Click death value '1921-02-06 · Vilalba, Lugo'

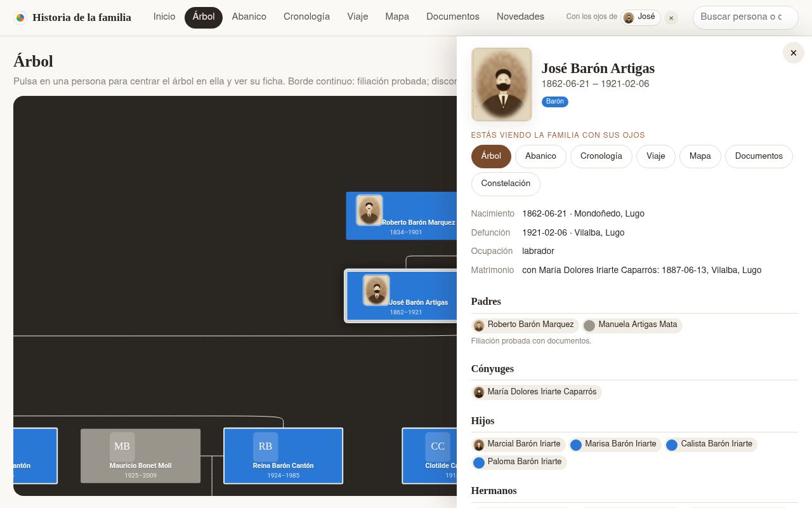[x=573, y=233]
